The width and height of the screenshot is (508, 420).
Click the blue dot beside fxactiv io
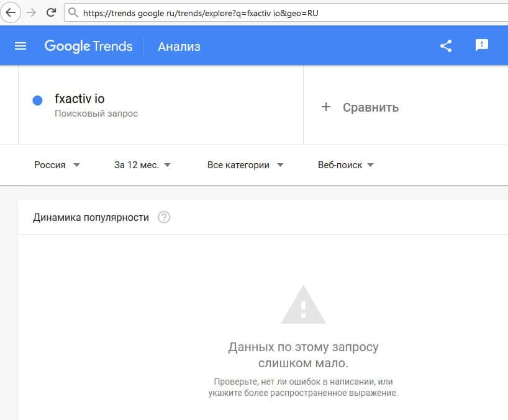[x=37, y=101]
